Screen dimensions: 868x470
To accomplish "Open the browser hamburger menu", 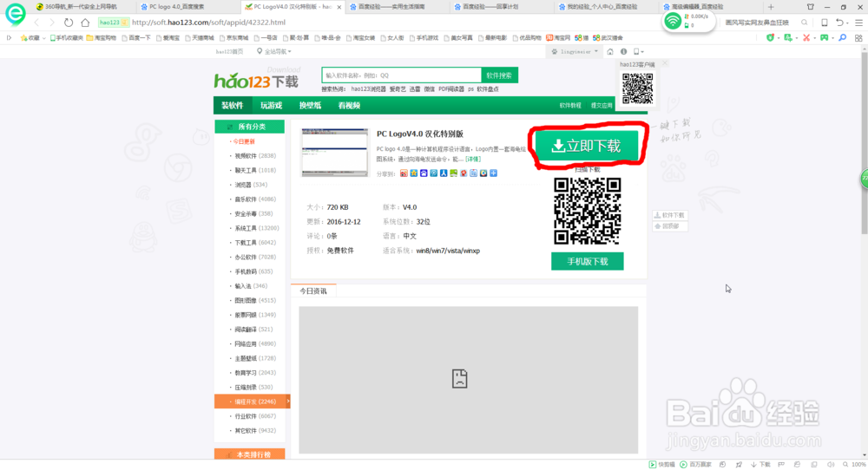I will [x=858, y=23].
